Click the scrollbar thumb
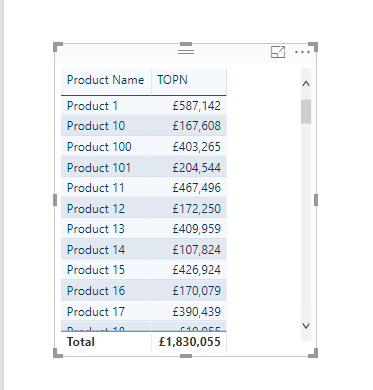373x390 pixels. (x=306, y=112)
